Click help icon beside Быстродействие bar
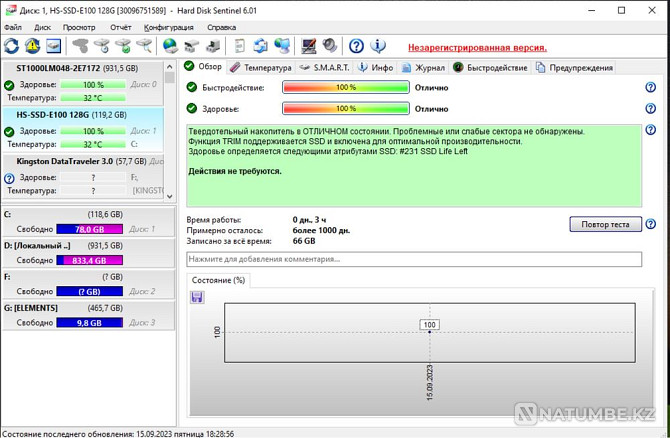 click(x=650, y=87)
